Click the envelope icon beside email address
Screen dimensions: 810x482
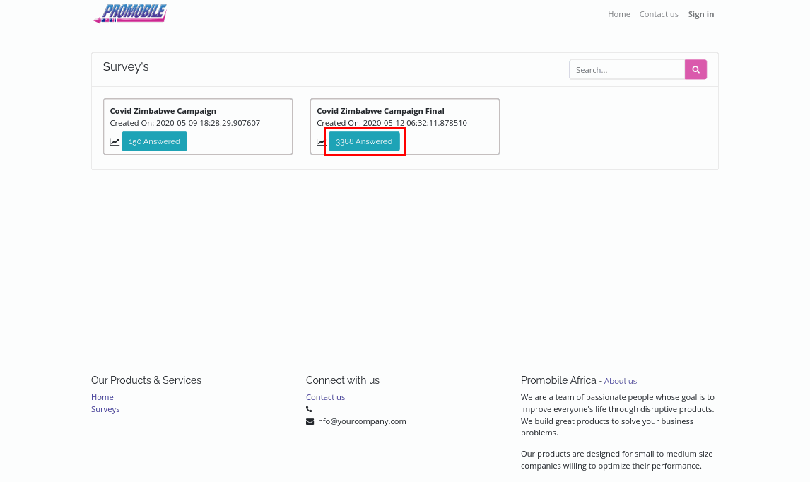[x=310, y=421]
